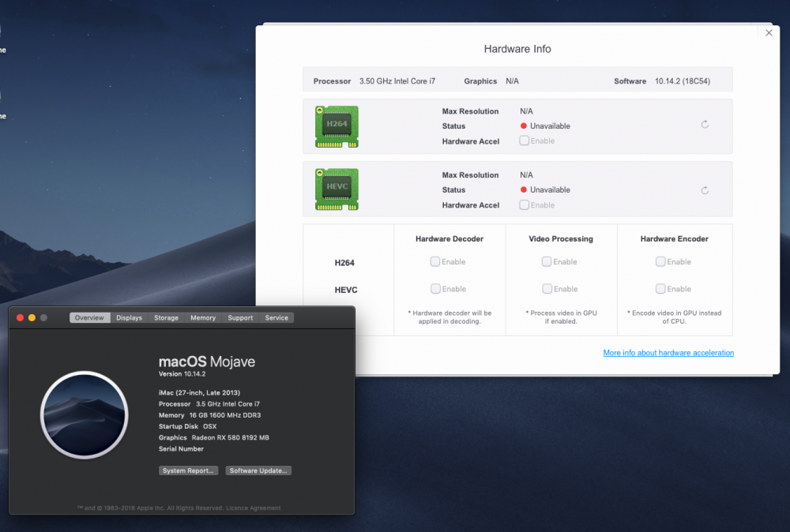
Task: Enable Hardware Accel for HEVC chip
Action: pos(524,205)
